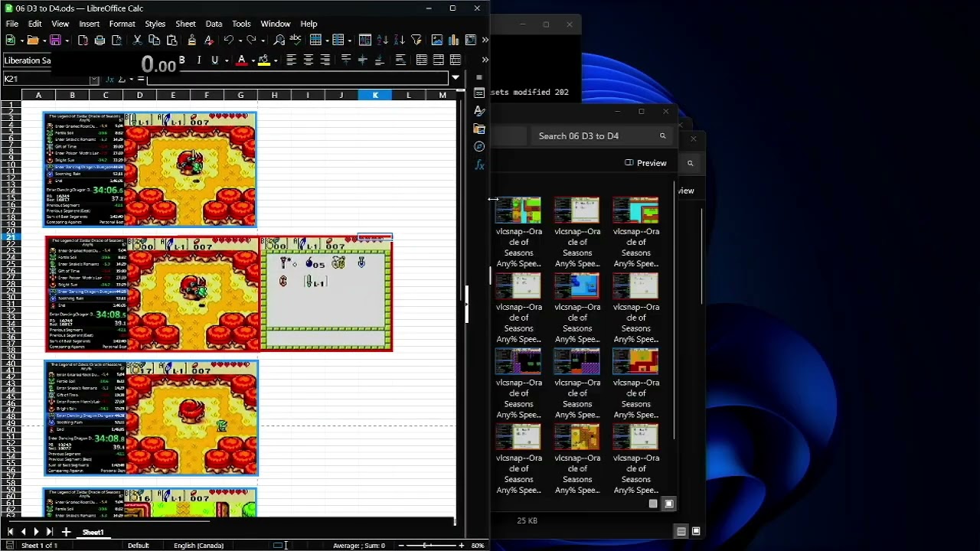The height and width of the screenshot is (551, 980).
Task: Click the Print icon
Action: pyautogui.click(x=100, y=40)
